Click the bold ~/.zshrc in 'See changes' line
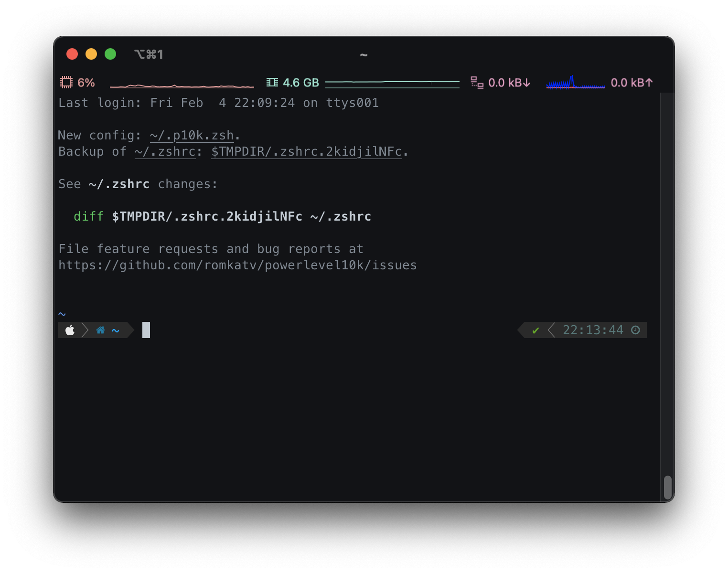 click(119, 184)
